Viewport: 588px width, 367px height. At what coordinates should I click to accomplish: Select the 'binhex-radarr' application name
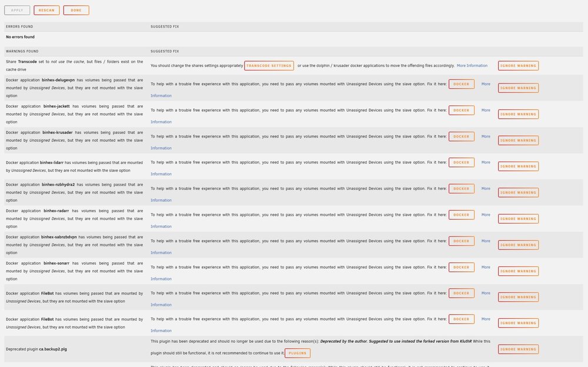56,211
